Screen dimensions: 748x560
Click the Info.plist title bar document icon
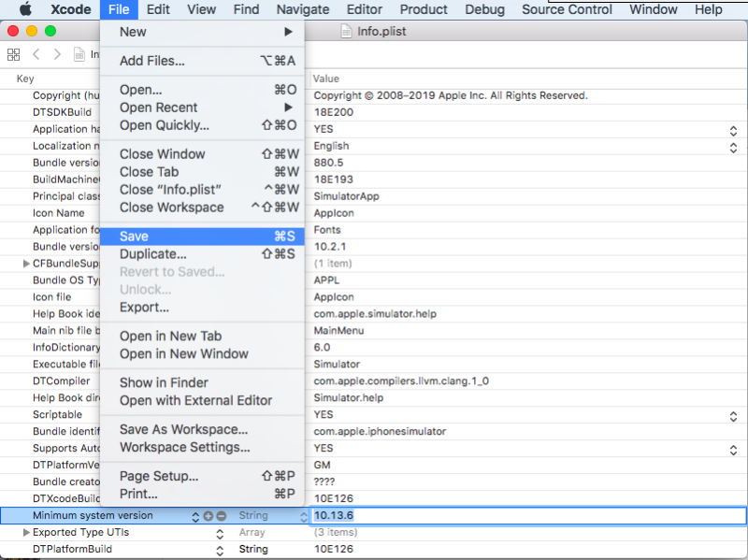(x=346, y=32)
